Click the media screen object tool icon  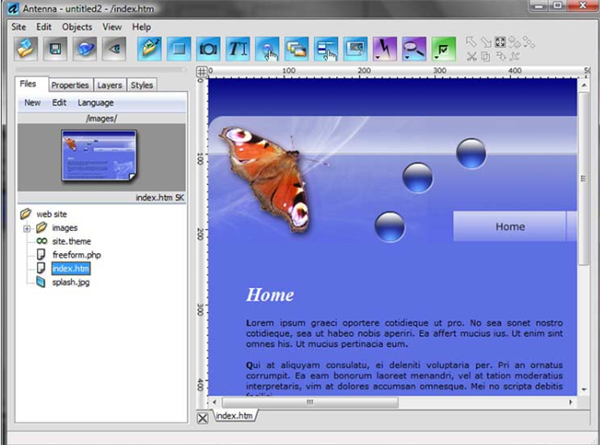pos(355,49)
